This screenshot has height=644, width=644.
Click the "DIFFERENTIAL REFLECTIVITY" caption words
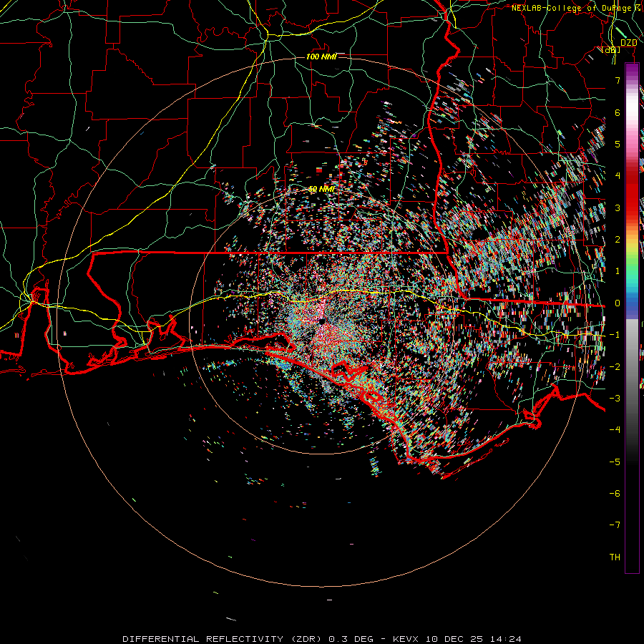click(x=203, y=639)
